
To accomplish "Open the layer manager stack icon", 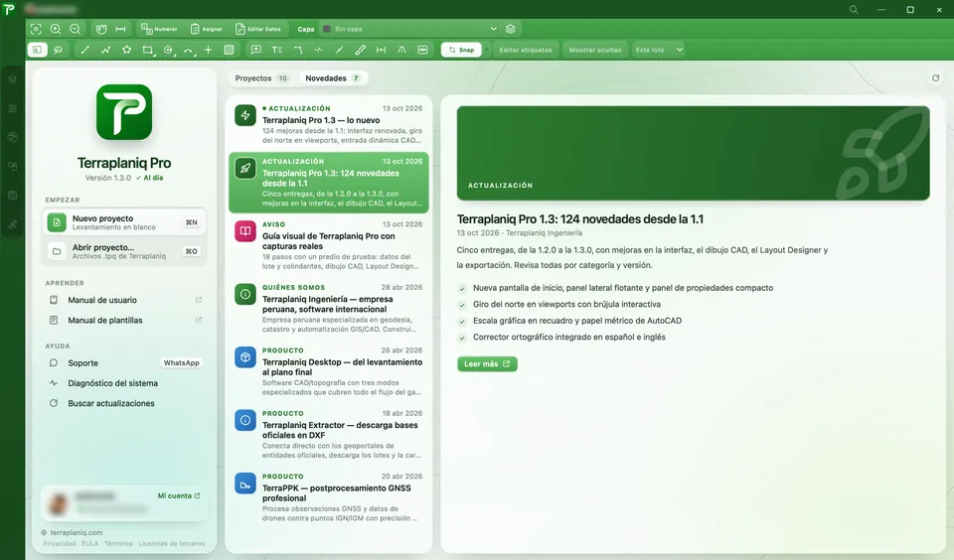I will click(x=511, y=29).
